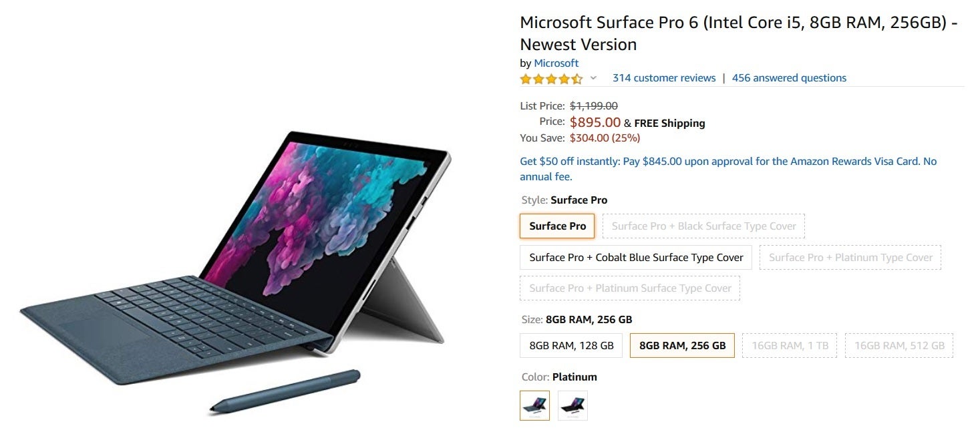980x448 pixels.
Task: Expand the rating breakdown chevron
Action: pyautogui.click(x=593, y=78)
